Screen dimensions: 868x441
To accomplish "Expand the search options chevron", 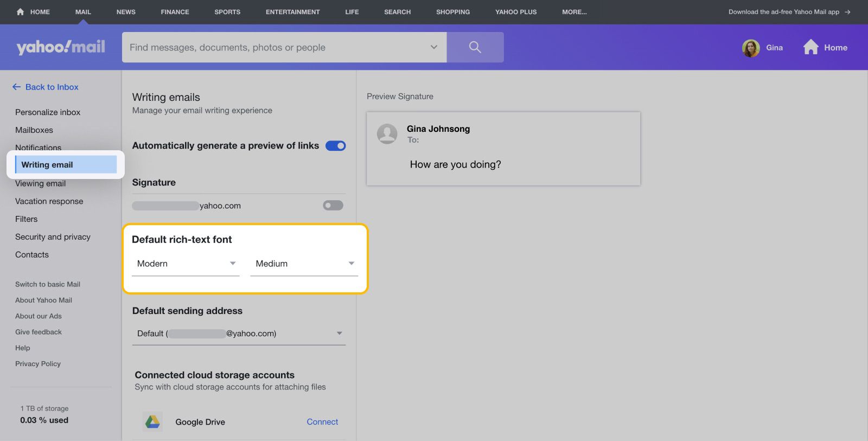I will click(434, 47).
